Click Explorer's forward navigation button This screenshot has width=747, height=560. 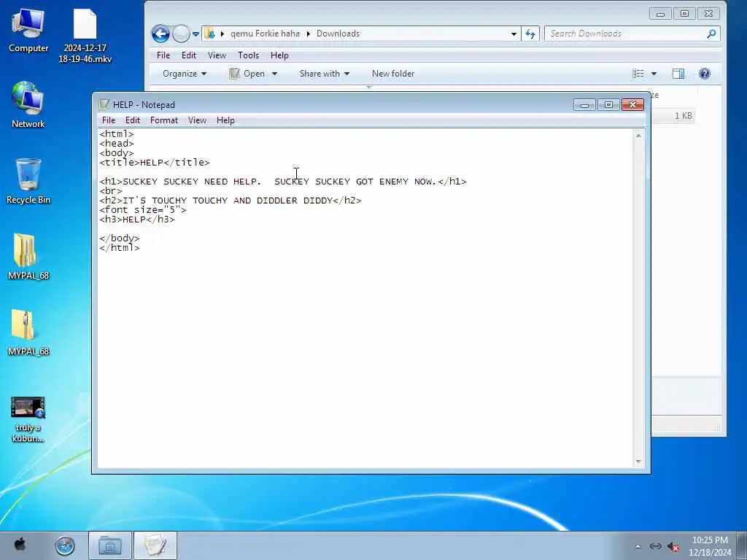181,34
